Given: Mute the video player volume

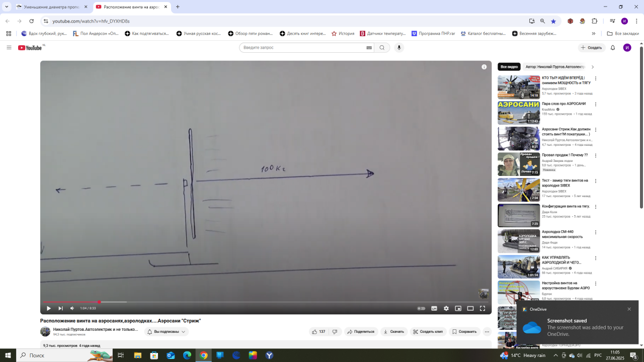Looking at the screenshot, I should (x=72, y=308).
